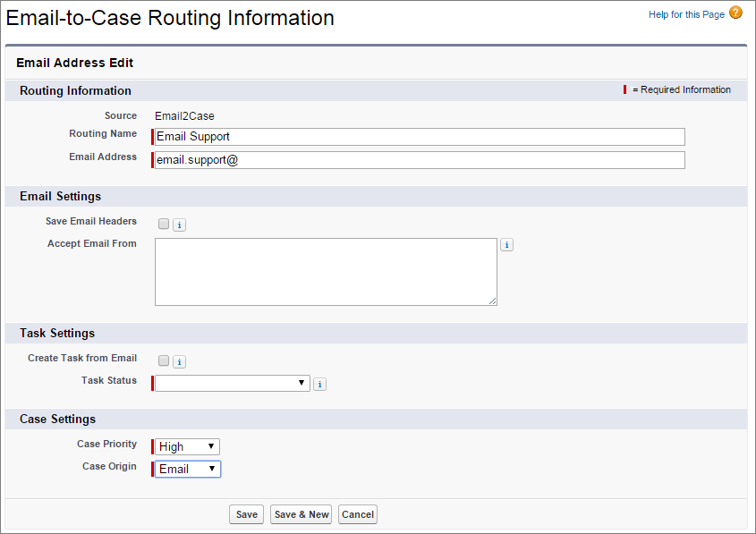Click the orange help question mark icon
The height and width of the screenshot is (534, 756).
[x=735, y=13]
